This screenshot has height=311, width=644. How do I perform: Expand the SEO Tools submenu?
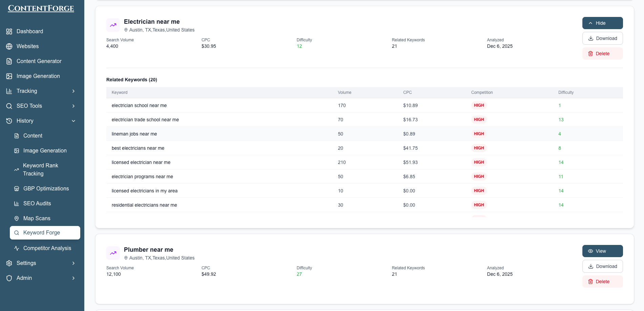[x=73, y=106]
